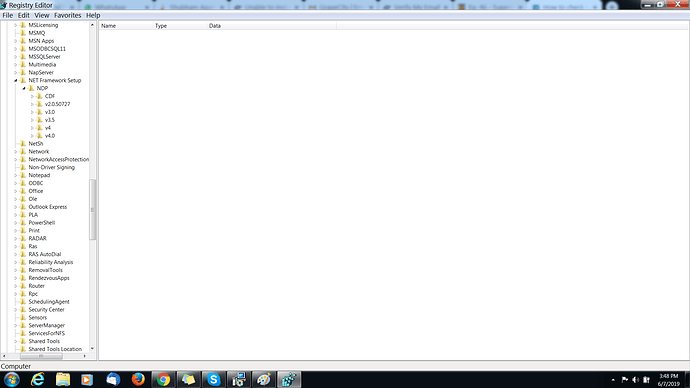
Task: Open the Favorites menu
Action: [68, 15]
